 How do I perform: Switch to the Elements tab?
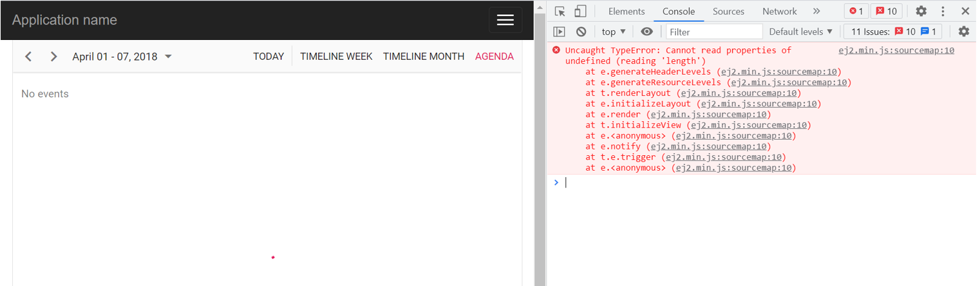(626, 12)
